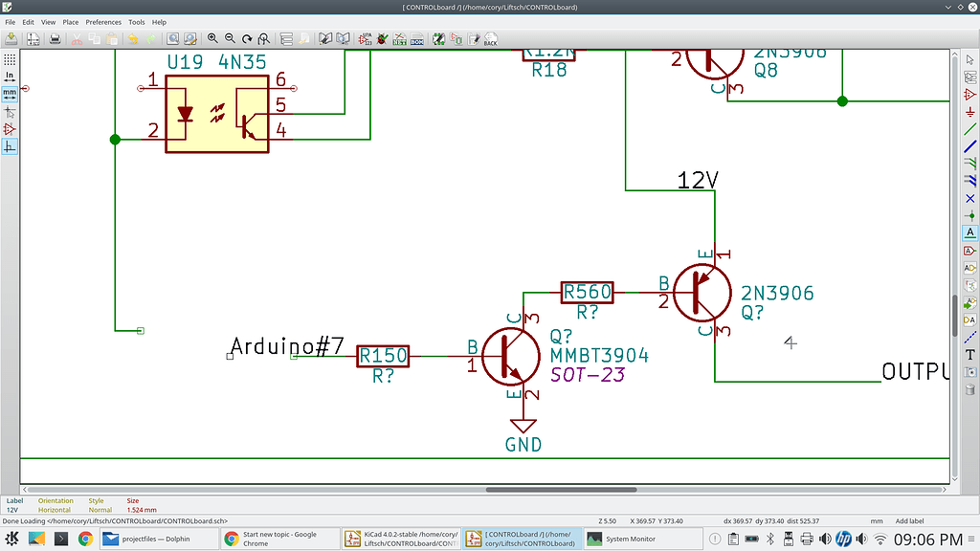Click the Zoom In toolbar icon

[212, 39]
